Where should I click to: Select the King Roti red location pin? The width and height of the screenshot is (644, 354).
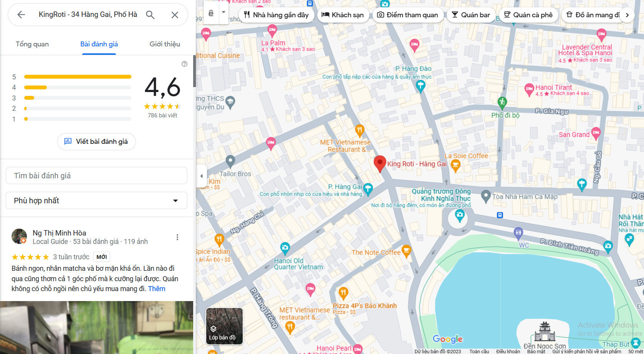tap(380, 164)
